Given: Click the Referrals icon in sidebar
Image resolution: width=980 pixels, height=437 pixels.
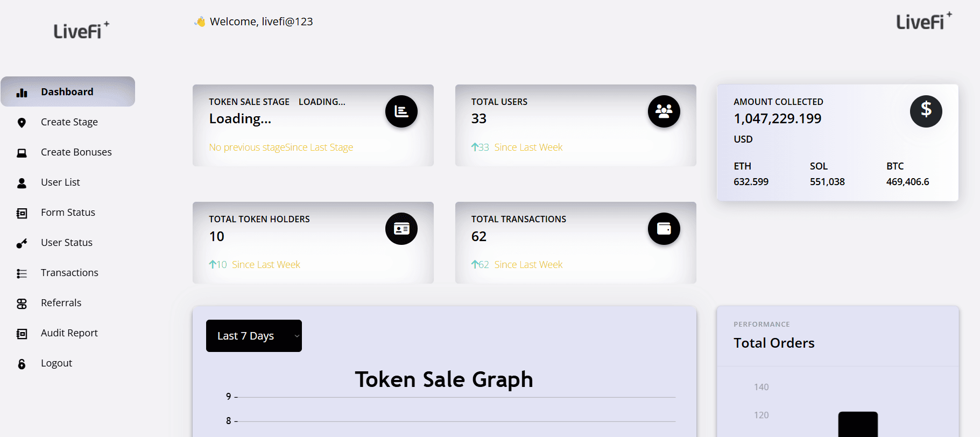Looking at the screenshot, I should (22, 304).
